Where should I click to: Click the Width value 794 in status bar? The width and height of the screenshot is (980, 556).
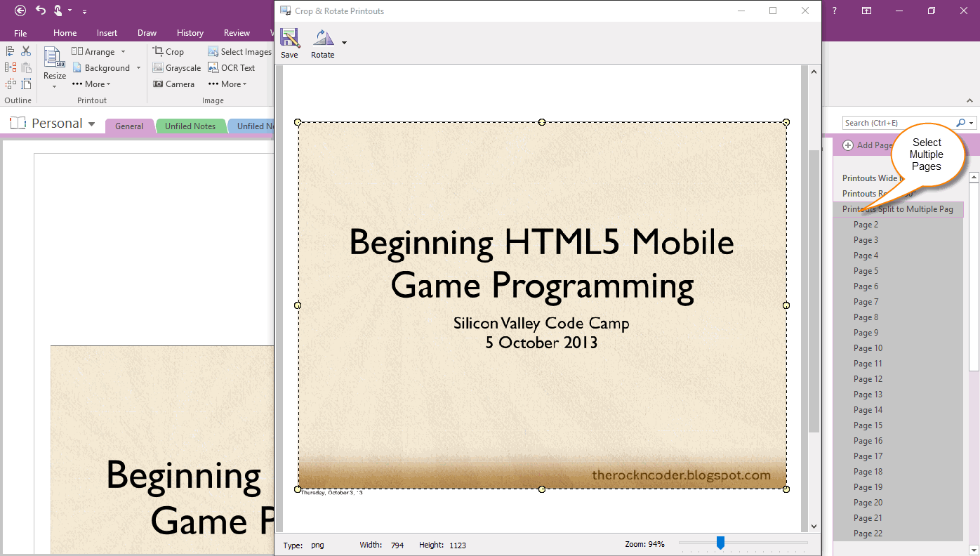pyautogui.click(x=397, y=545)
